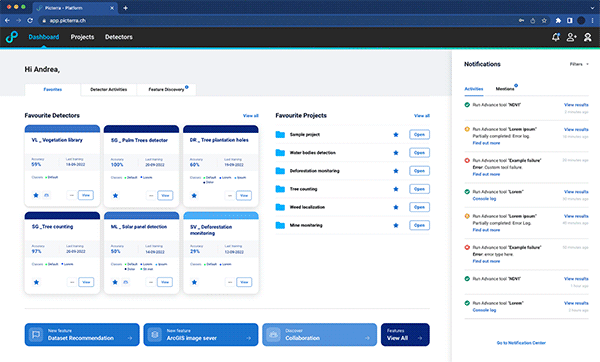Bookmark page with the star icon
This screenshot has width=600, height=362.
pyautogui.click(x=544, y=21)
